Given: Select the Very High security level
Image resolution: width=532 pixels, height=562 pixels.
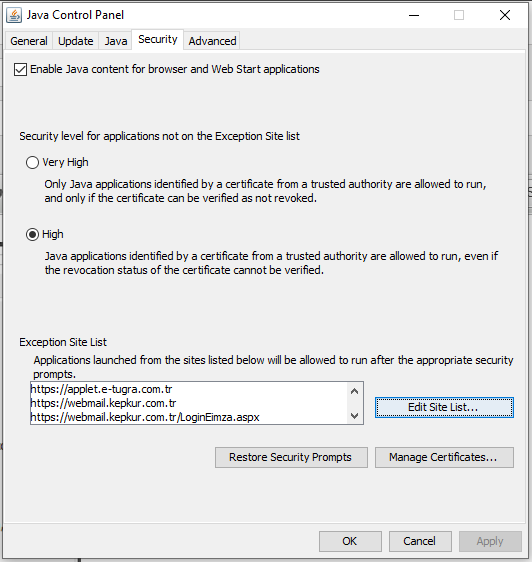Looking at the screenshot, I should coord(32,162).
